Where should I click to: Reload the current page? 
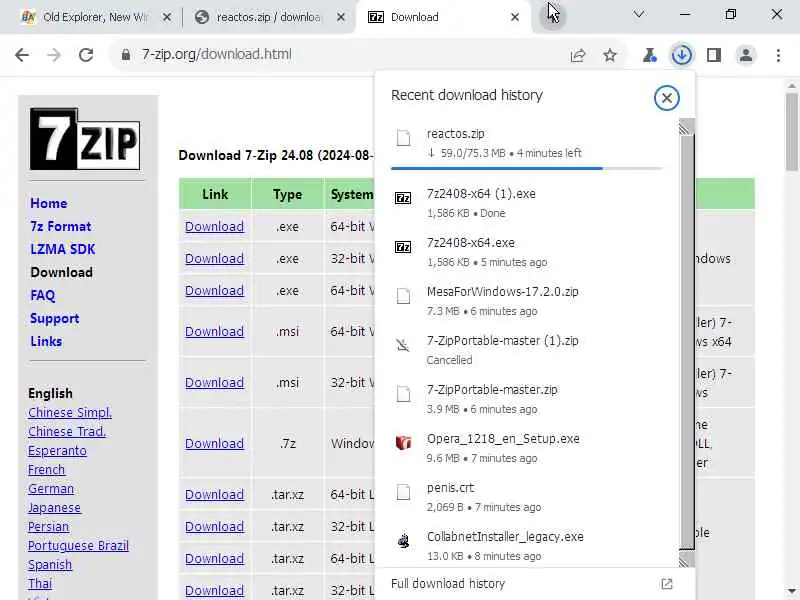pyautogui.click(x=86, y=55)
